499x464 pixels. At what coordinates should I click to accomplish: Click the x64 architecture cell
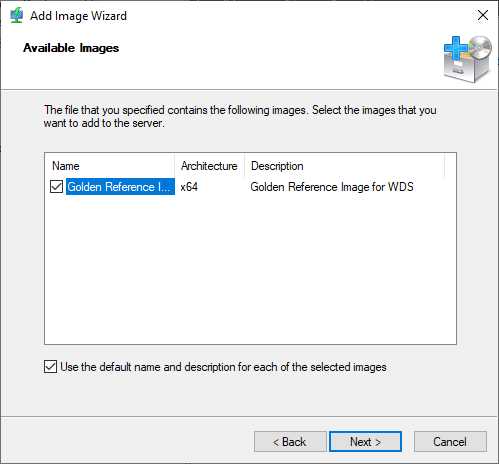(x=189, y=187)
